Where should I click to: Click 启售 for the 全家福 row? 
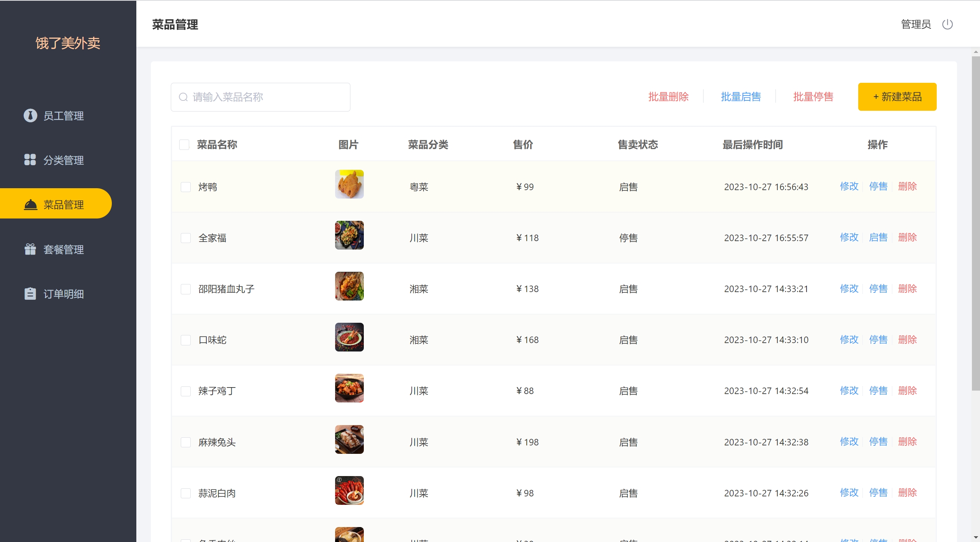tap(878, 238)
